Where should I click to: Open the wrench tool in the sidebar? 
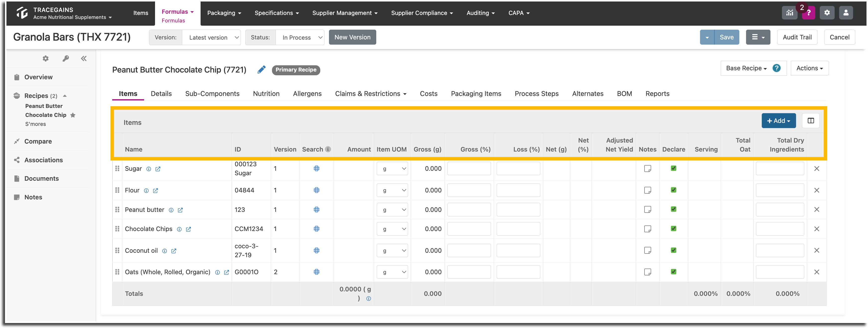[x=66, y=58]
